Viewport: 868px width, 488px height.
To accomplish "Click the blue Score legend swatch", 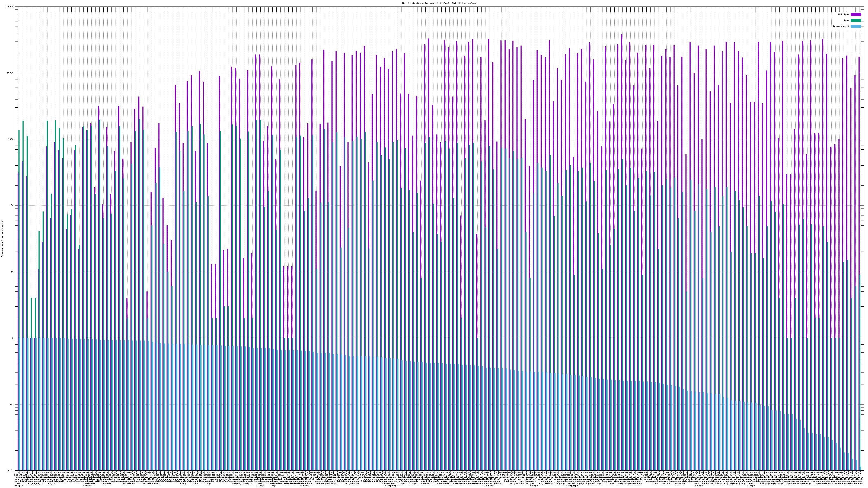I will tap(856, 26).
